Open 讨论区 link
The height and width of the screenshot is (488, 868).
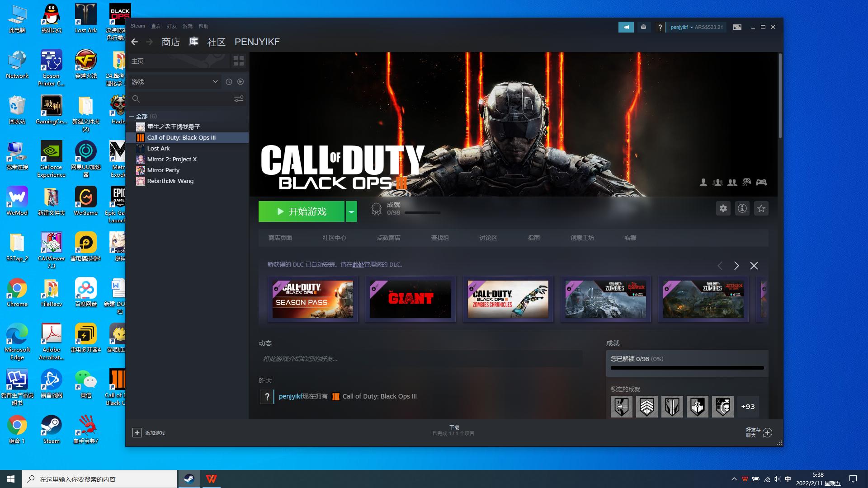tap(488, 238)
